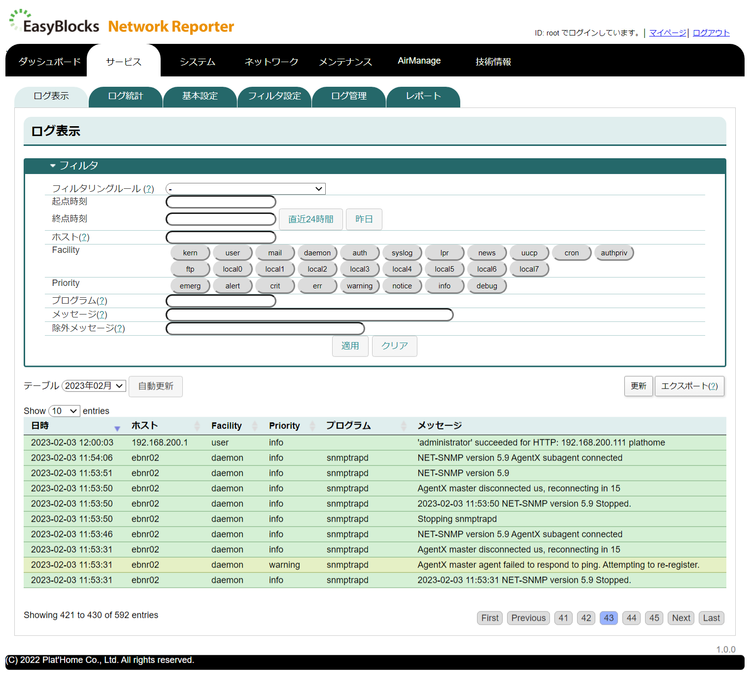
Task: Open the システム menu
Action: coord(198,62)
